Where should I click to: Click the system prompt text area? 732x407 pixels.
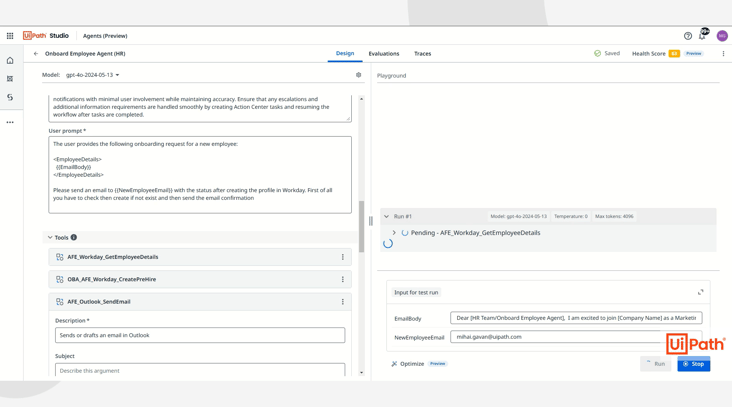pos(200,108)
